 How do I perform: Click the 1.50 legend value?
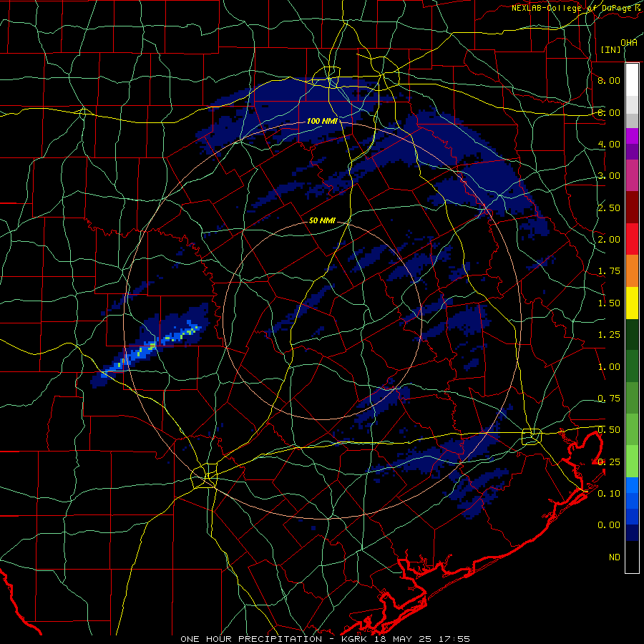pyautogui.click(x=609, y=303)
